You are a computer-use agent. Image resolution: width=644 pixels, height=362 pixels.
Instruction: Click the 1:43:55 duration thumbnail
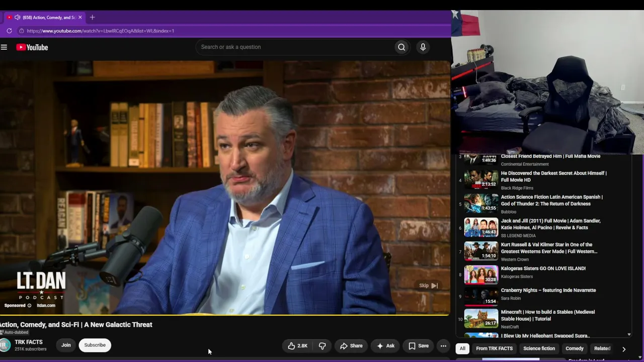481,203
